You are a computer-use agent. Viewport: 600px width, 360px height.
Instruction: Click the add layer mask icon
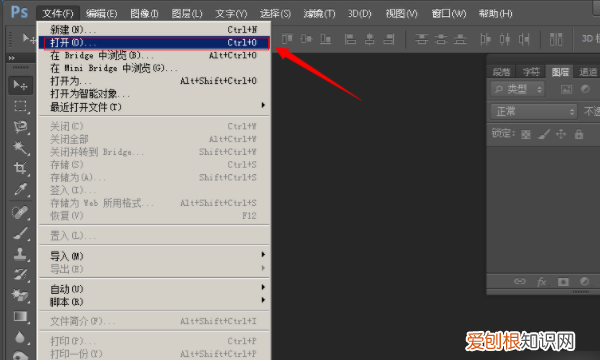(x=563, y=282)
